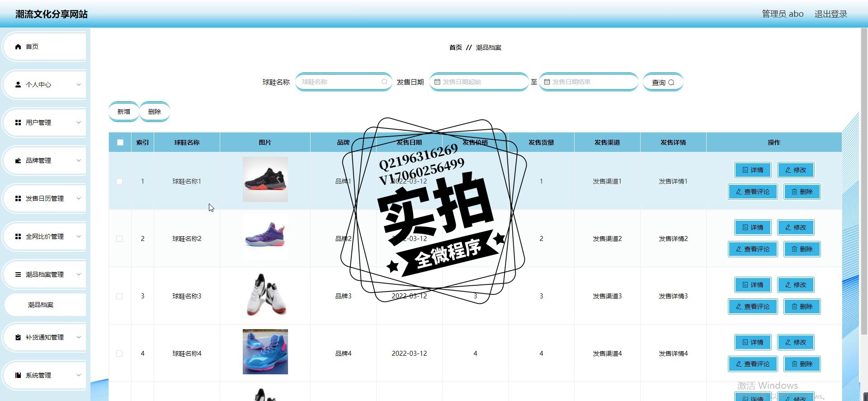Click calendar icon in 发售日期结束 field
868x401 pixels.
click(x=547, y=82)
